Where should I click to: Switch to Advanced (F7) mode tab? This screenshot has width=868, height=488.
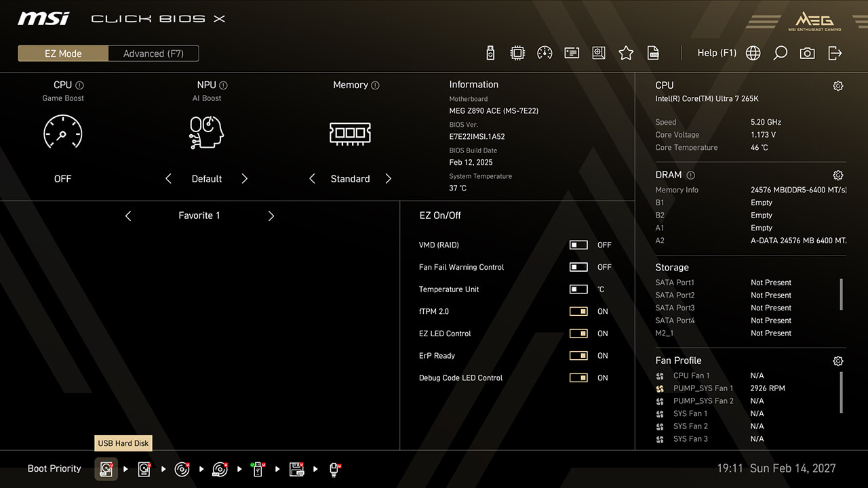pyautogui.click(x=153, y=54)
